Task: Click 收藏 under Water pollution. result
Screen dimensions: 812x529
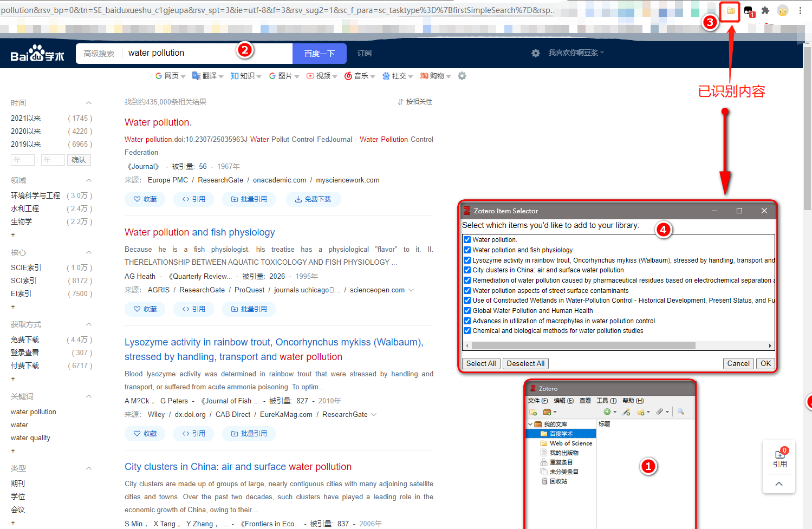Action: [145, 199]
